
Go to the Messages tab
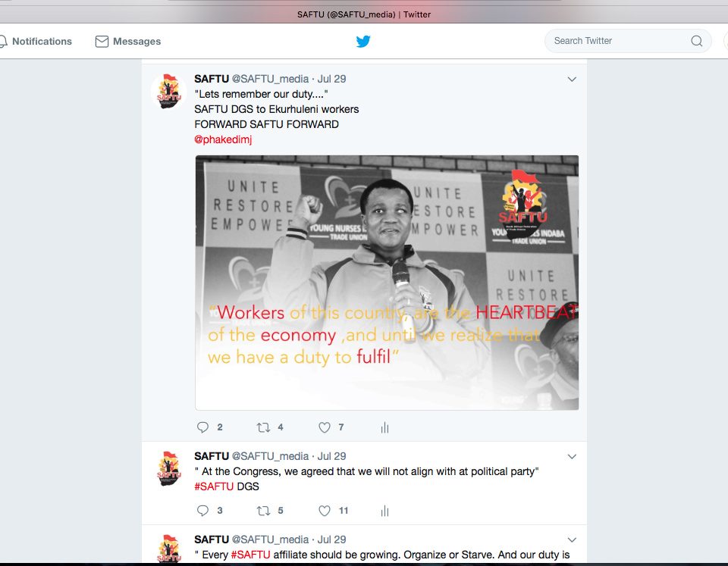(x=128, y=42)
